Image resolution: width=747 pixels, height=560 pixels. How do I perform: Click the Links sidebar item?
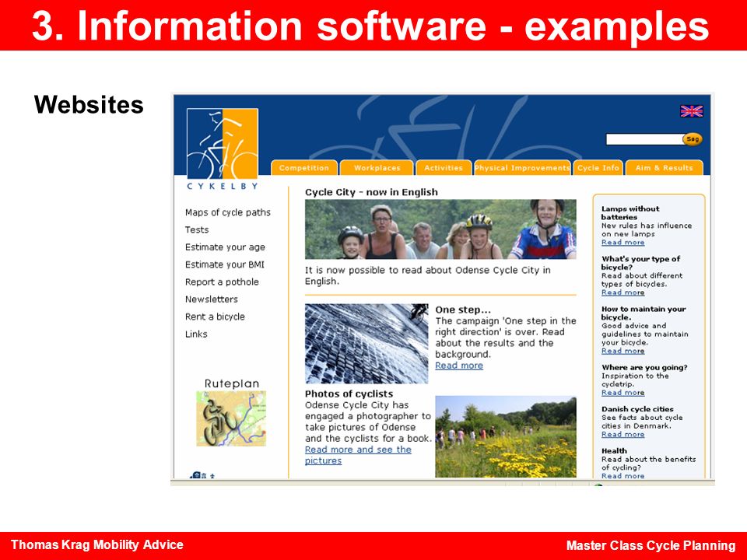196,334
